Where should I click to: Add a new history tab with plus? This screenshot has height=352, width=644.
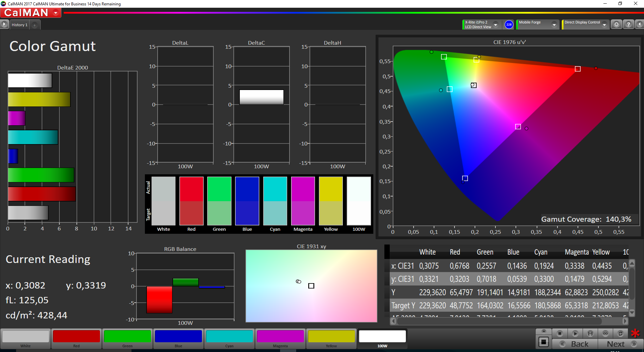click(x=35, y=25)
